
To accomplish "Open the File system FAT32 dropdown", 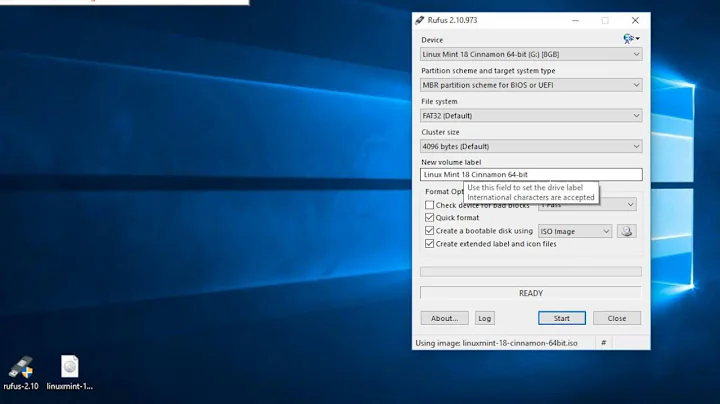I will point(531,116).
